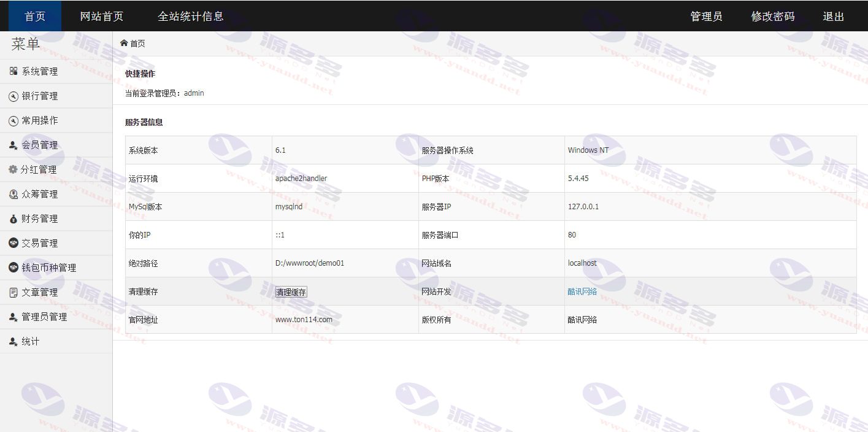Click the 统计 sidebar icon
Image resolution: width=868 pixels, height=432 pixels.
(x=13, y=342)
